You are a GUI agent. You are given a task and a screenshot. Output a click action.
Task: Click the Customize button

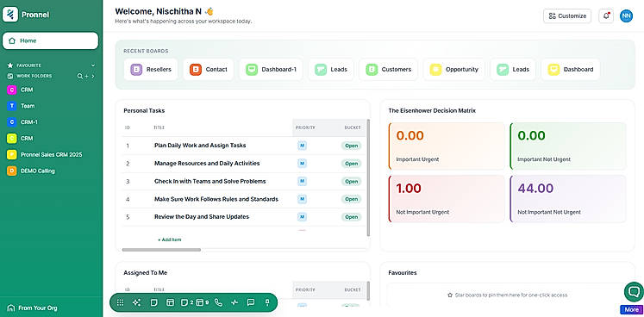[567, 16]
